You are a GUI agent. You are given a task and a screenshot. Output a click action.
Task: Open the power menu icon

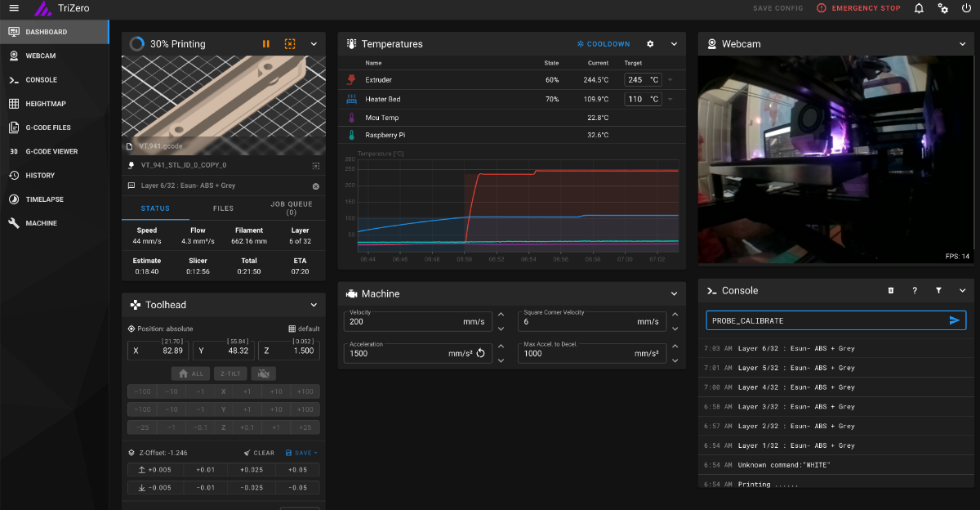point(966,8)
